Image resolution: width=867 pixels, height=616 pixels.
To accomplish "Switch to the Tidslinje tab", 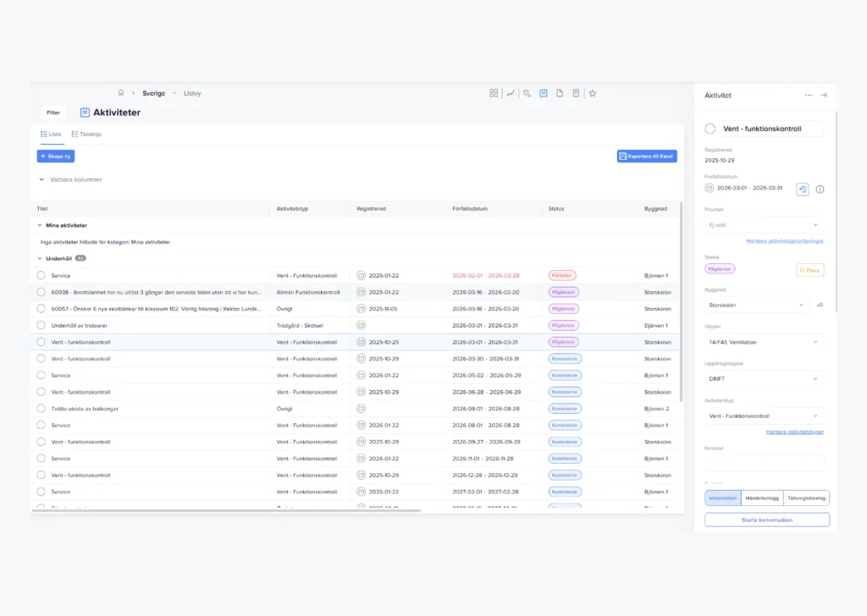I will 86,134.
